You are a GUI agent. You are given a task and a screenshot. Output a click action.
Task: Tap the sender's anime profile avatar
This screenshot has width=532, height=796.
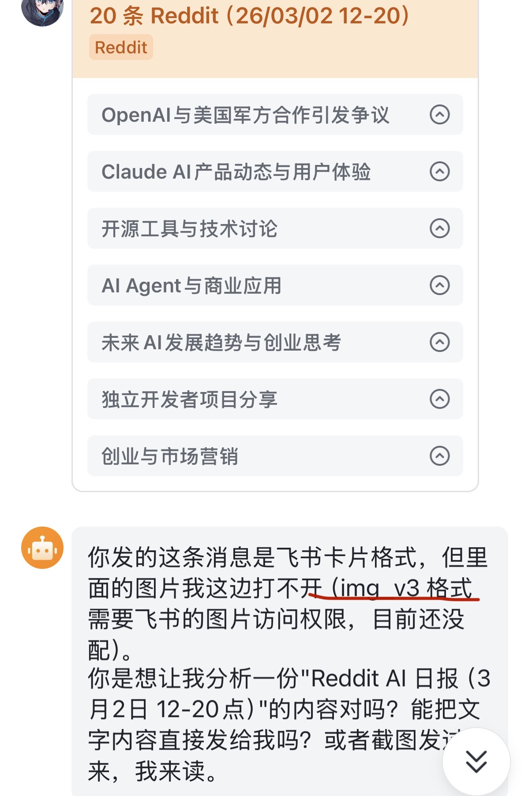tap(42, 9)
